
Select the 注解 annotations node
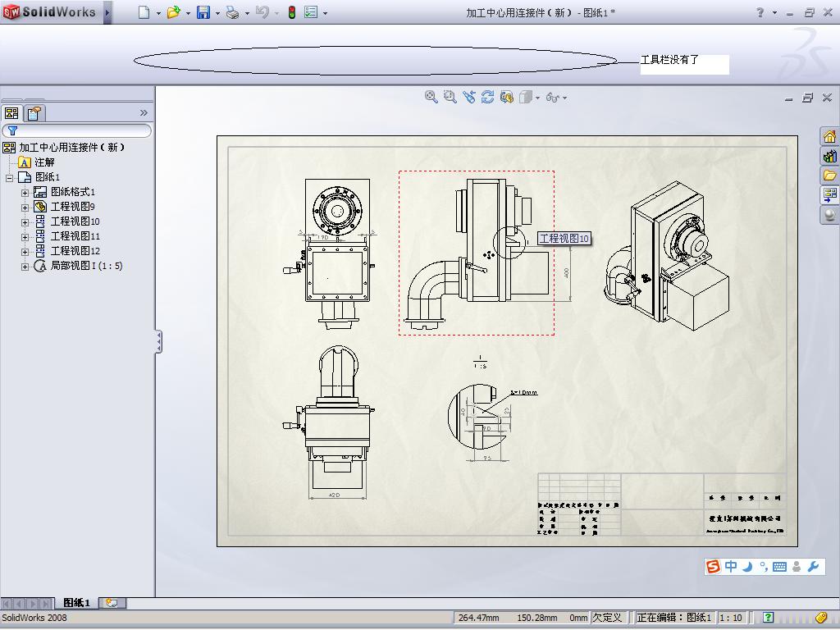tap(44, 162)
